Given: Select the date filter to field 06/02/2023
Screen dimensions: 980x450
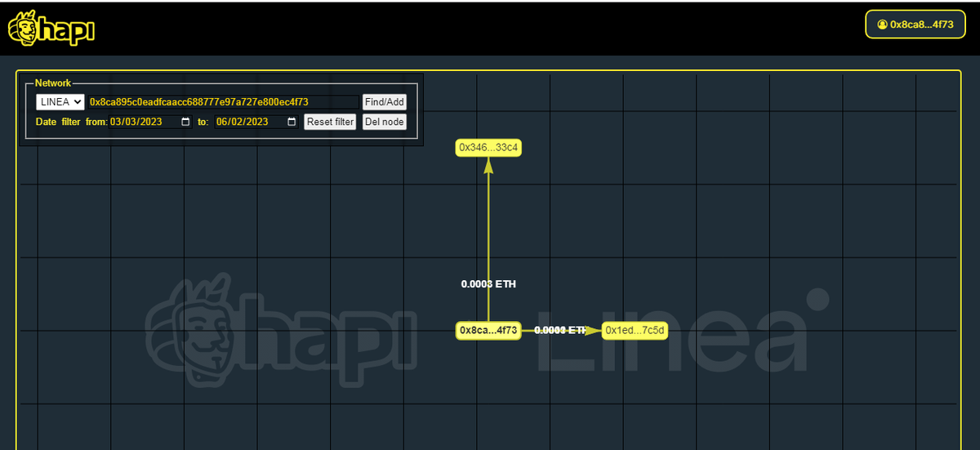Looking at the screenshot, I should pos(256,122).
